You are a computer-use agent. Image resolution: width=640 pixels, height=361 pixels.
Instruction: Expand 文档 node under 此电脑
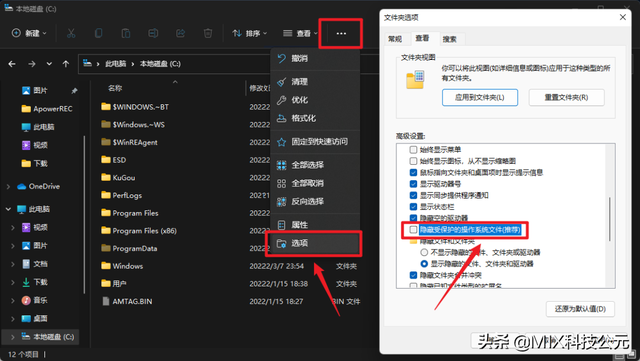[x=13, y=264]
